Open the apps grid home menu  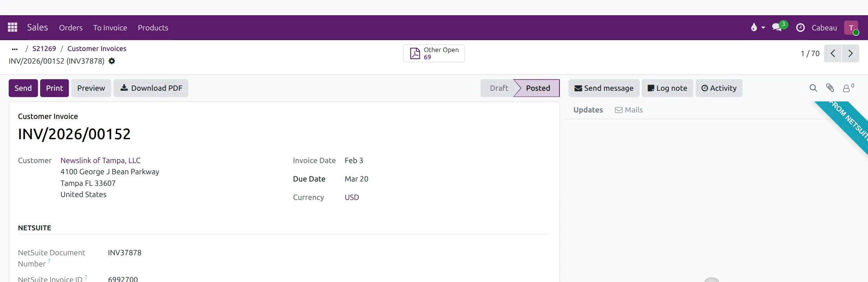[13, 27]
